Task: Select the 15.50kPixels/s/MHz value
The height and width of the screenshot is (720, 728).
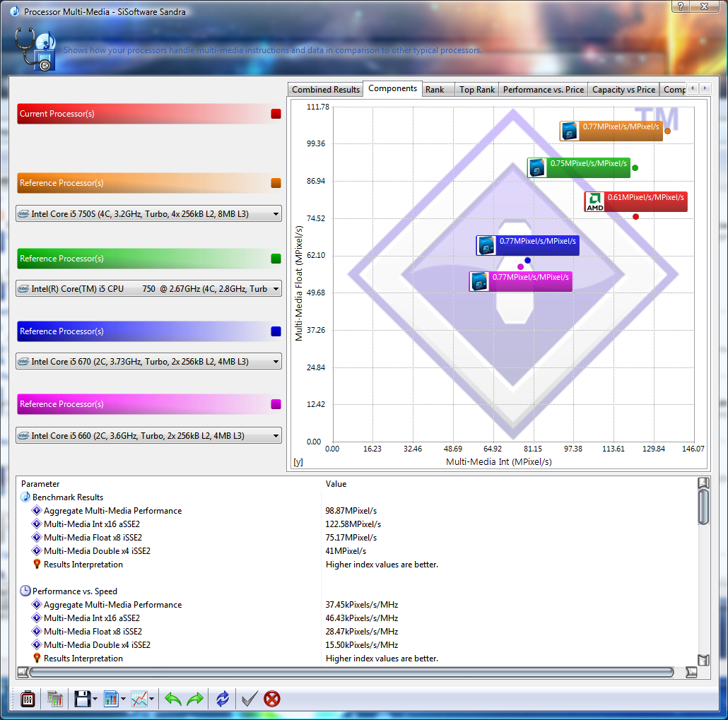Action: click(362, 645)
